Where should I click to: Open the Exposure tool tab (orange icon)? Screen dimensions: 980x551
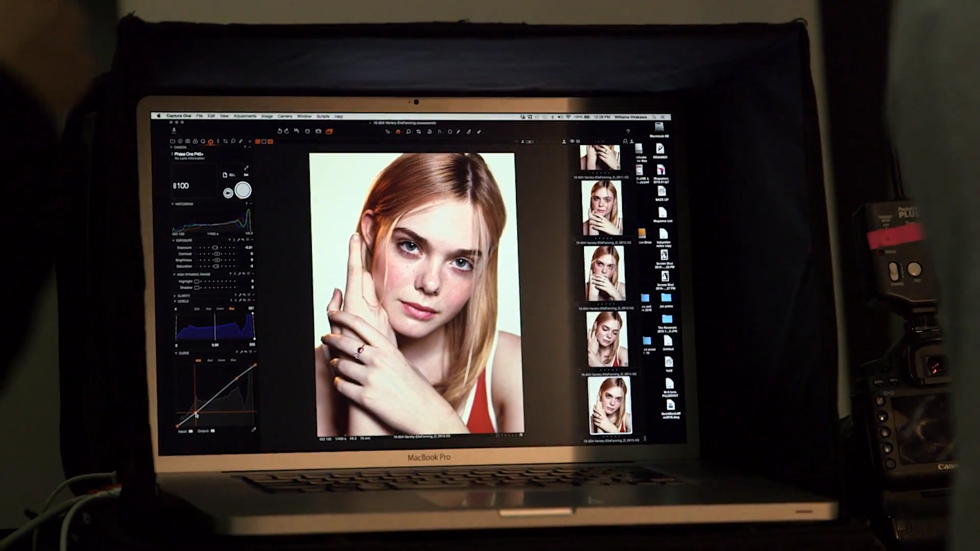click(x=210, y=141)
